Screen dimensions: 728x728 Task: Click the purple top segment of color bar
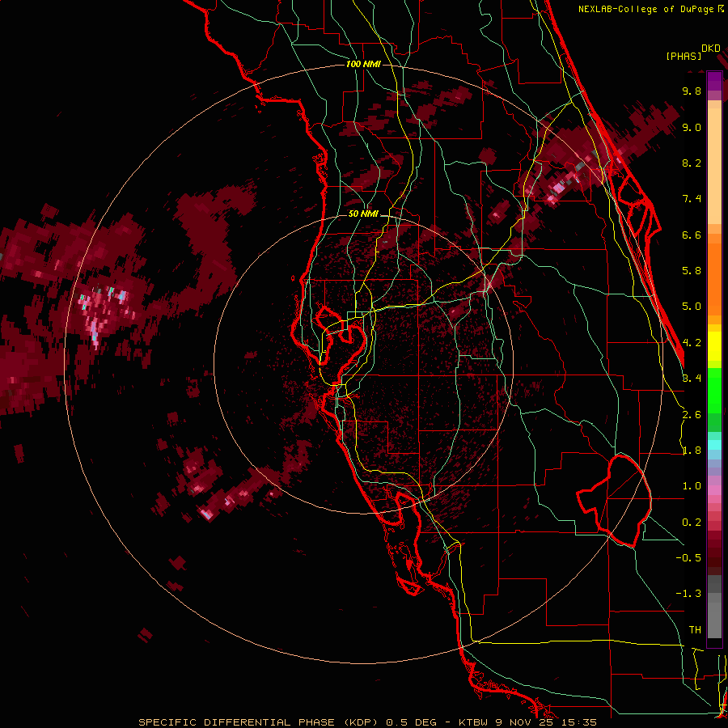pos(714,81)
